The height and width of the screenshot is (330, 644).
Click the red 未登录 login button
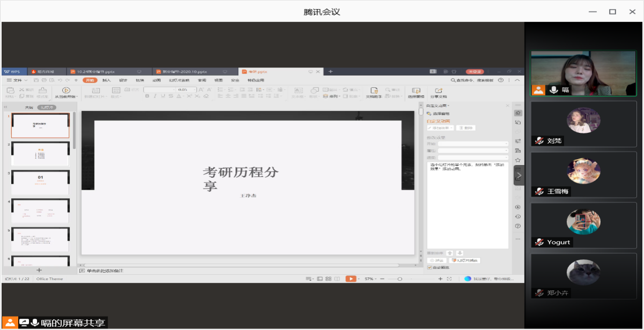pos(475,71)
